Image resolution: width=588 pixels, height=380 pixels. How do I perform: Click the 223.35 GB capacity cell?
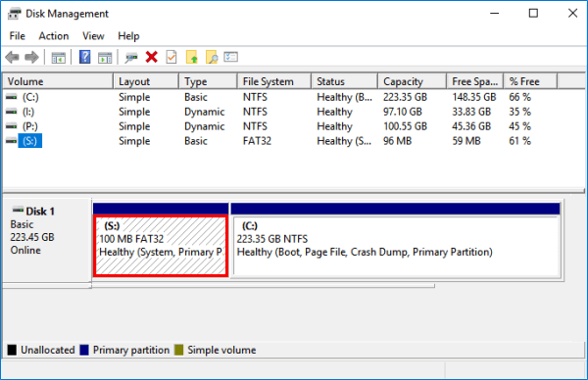[405, 97]
